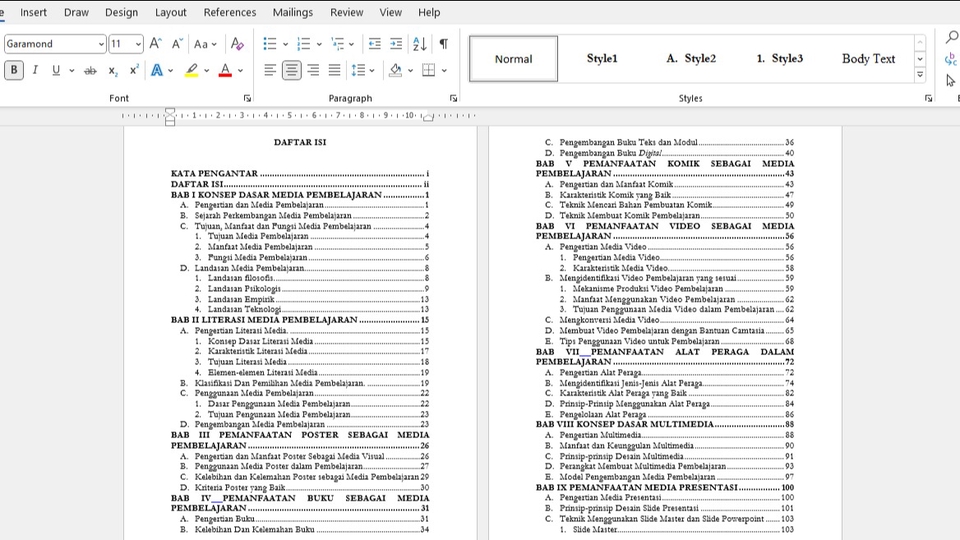Open the Design tab

pyautogui.click(x=121, y=12)
